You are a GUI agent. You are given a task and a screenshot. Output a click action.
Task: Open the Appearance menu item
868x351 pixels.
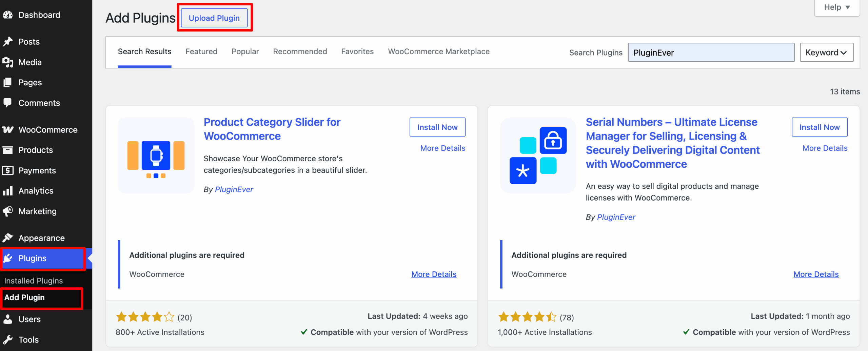coord(46,238)
